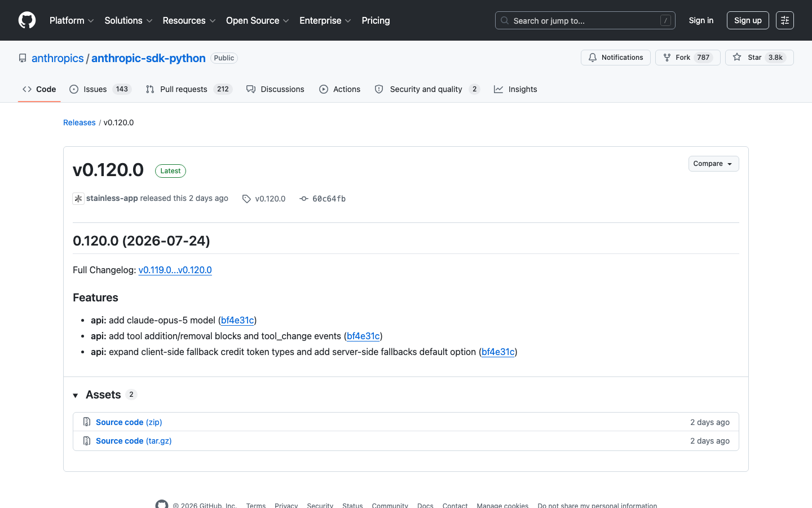
Task: Click the tar.gz file archive icon
Action: click(x=87, y=441)
